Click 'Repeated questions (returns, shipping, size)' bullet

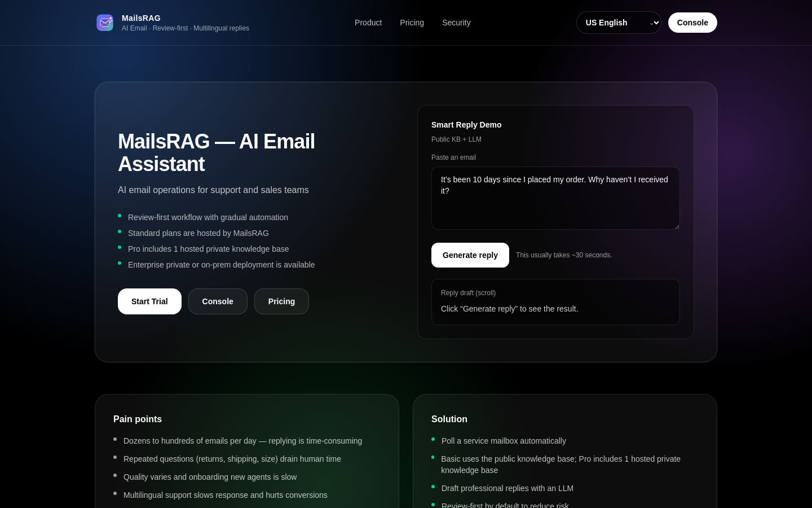tap(232, 459)
